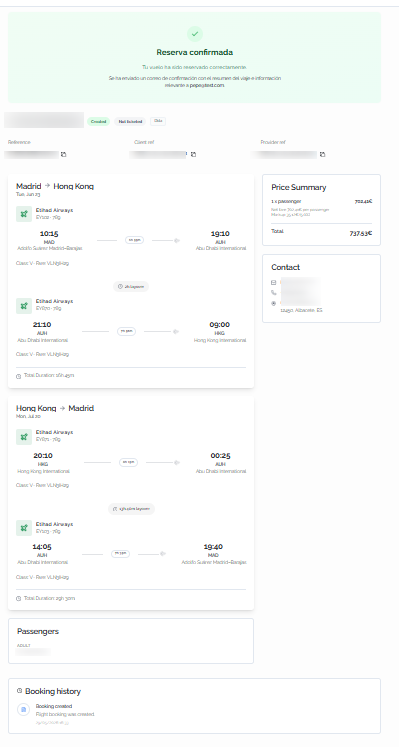Screen dimensions: 399x747
Task: Click the 10:15 MAD departure time
Action: (49, 234)
